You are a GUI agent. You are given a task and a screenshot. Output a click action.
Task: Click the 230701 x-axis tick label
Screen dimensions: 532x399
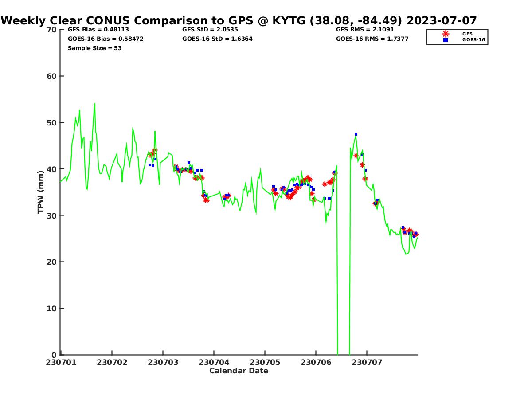pyautogui.click(x=61, y=362)
